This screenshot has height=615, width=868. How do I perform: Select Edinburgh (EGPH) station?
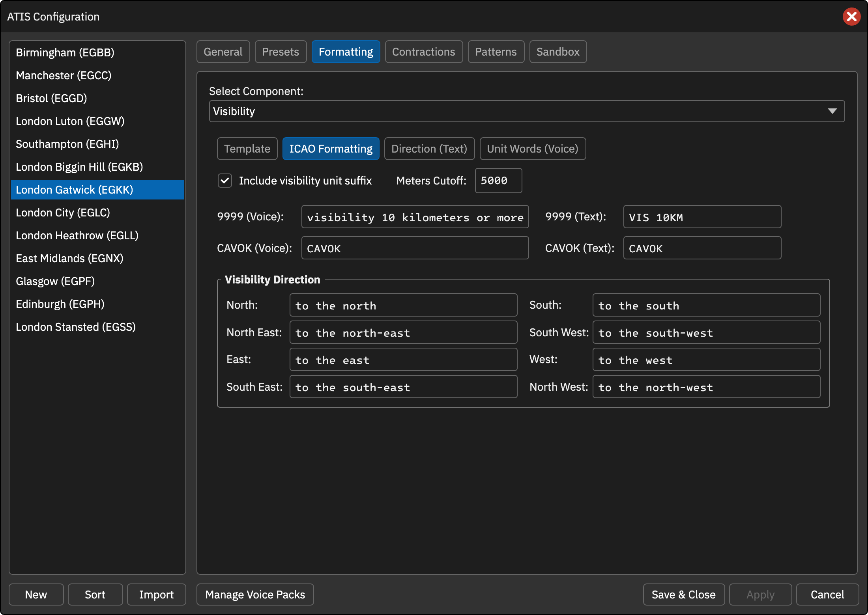click(97, 304)
